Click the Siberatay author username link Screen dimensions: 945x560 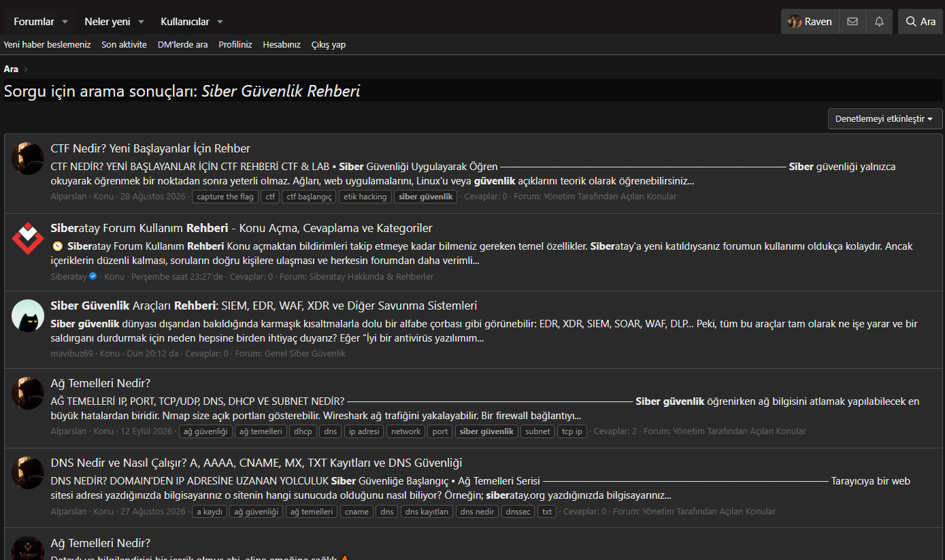pos(69,277)
